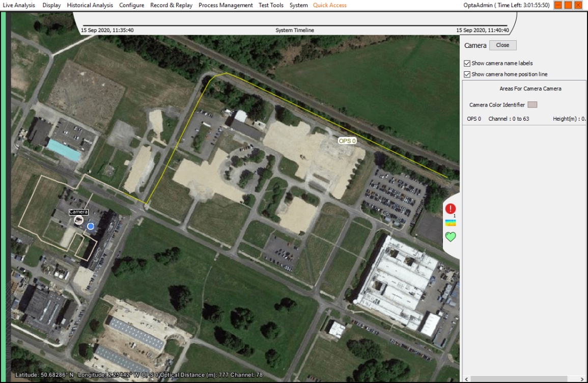Click the blue dot marker on map
588x383 pixels.
[91, 226]
